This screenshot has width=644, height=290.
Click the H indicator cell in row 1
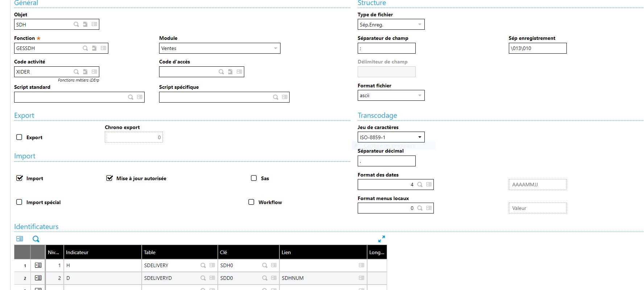click(103, 265)
